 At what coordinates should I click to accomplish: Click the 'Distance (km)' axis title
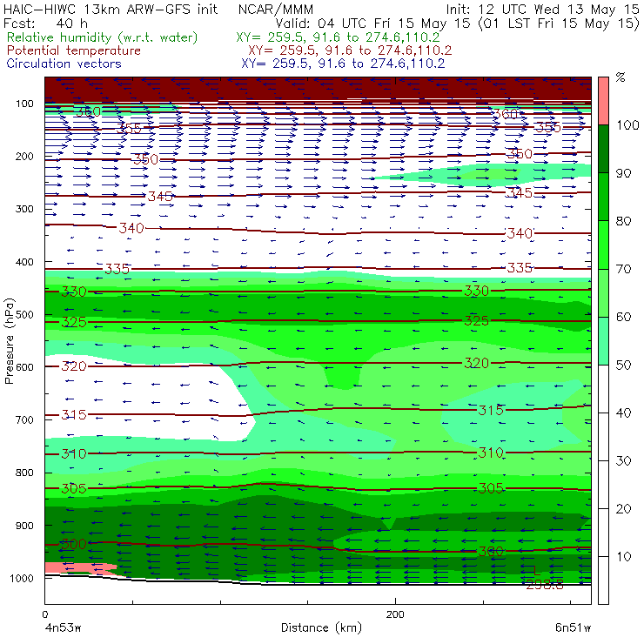(321, 627)
